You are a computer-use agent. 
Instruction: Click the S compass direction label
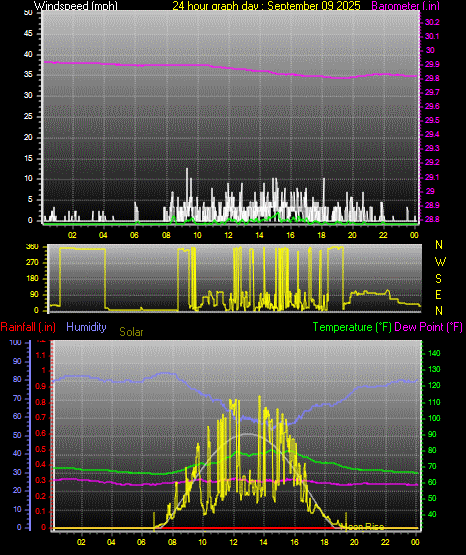(438, 279)
